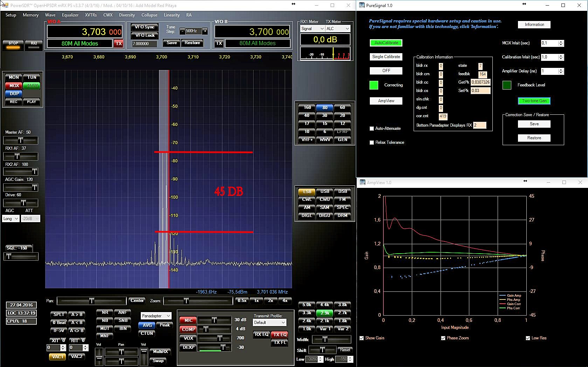Screen dimensions: 588x367
Task: Increase the tune step with plus
Action: 205,31
